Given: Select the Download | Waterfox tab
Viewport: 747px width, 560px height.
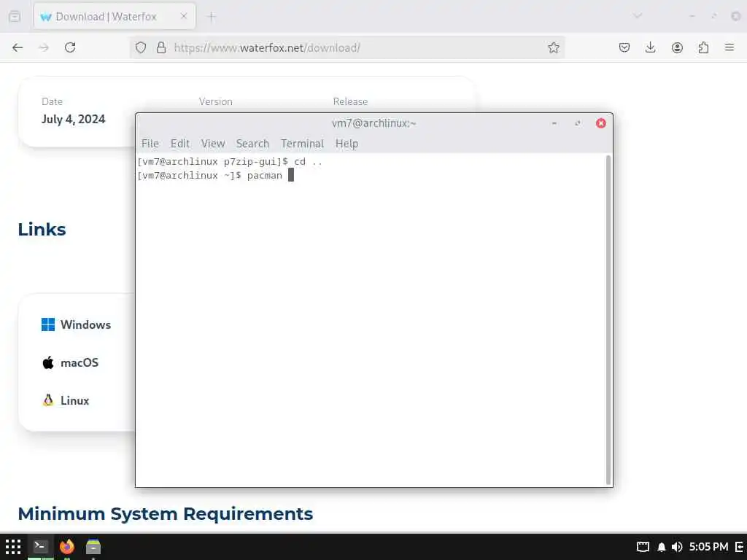Looking at the screenshot, I should [x=115, y=17].
